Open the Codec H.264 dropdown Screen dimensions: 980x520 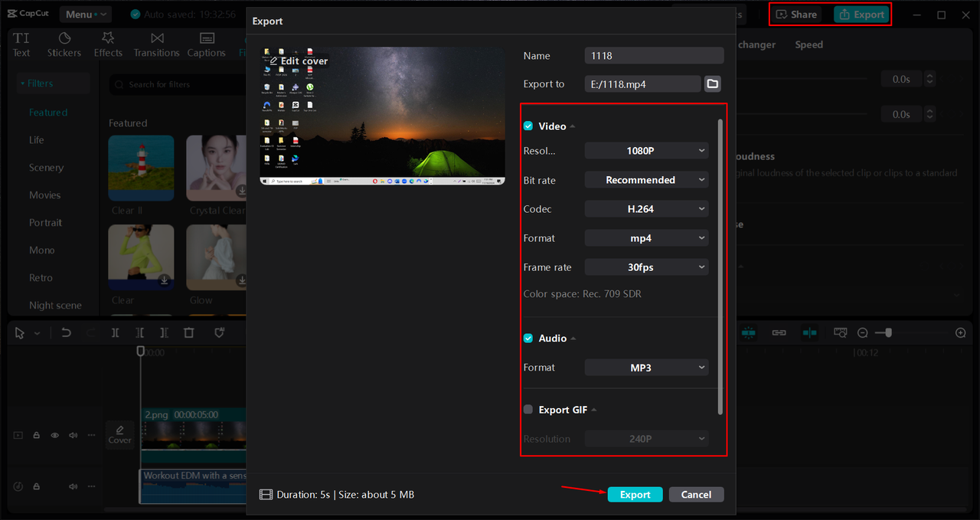coord(647,209)
